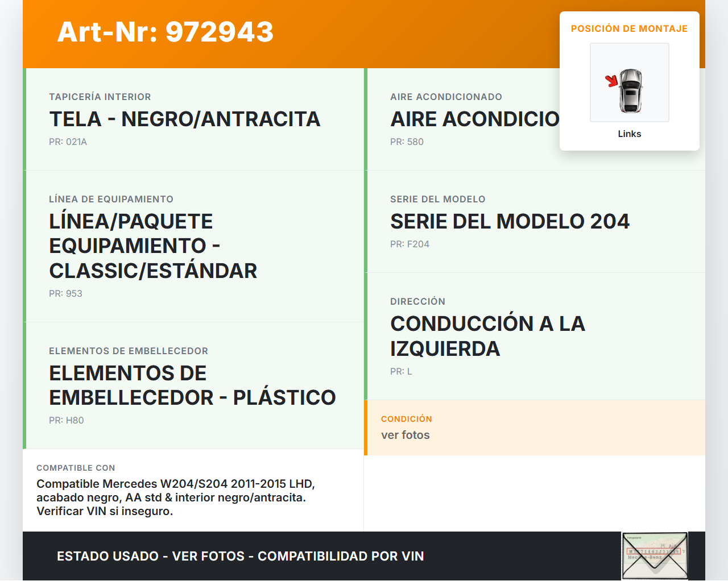Select the Línea/Paquete Equipamiento Classic/Estándar entry

click(153, 246)
